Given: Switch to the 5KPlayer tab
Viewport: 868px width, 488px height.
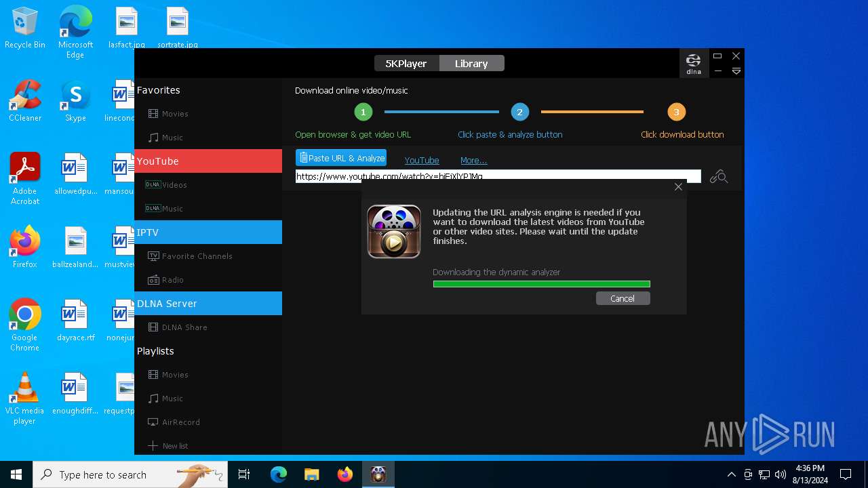Looking at the screenshot, I should pos(406,64).
